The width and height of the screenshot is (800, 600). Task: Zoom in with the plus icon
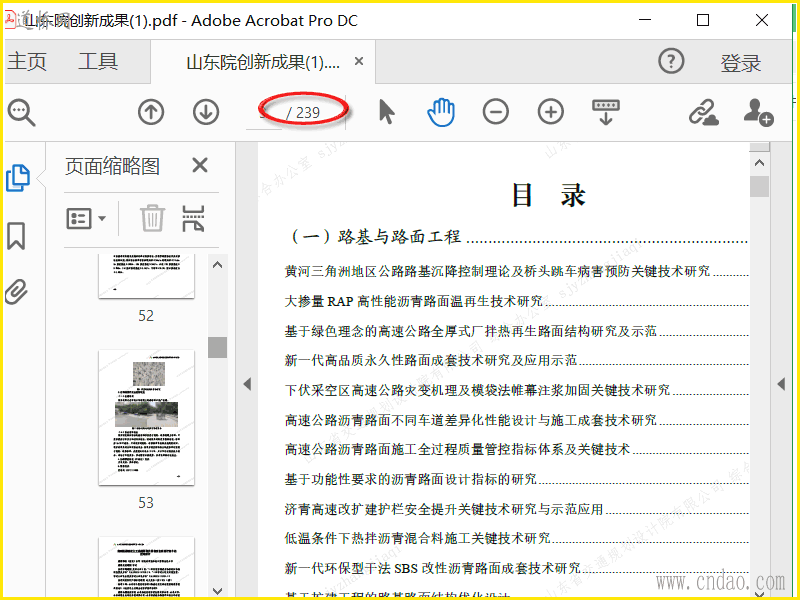(x=551, y=112)
